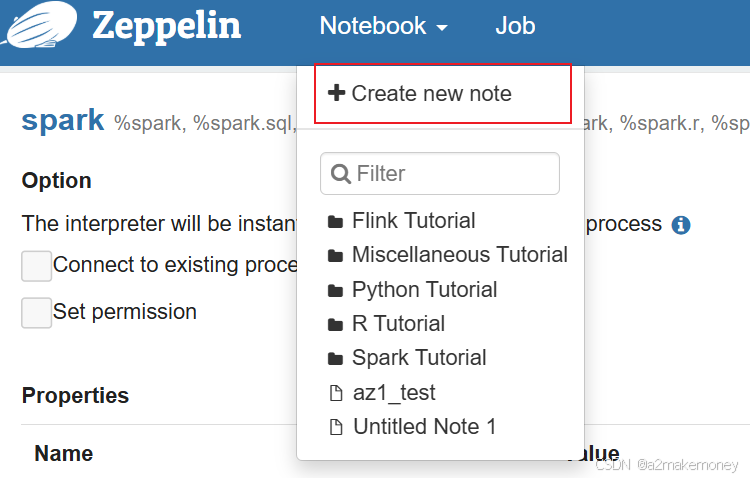Click the magnifier icon in the Filter box

click(x=341, y=174)
